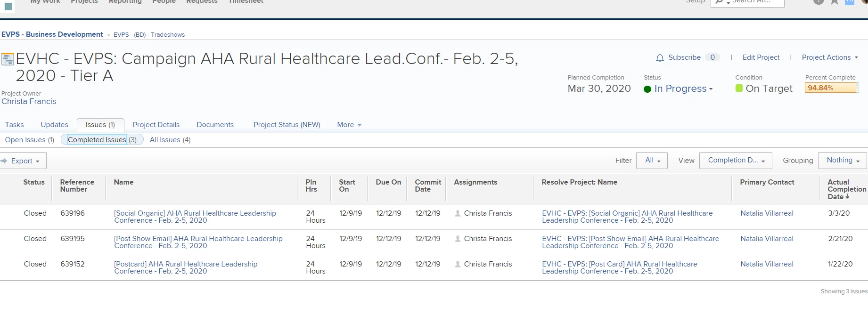
Task: Click the Export arrow icon
Action: (x=4, y=161)
